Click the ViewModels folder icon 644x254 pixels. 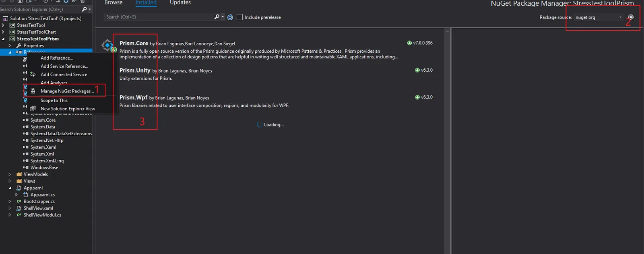pos(19,174)
